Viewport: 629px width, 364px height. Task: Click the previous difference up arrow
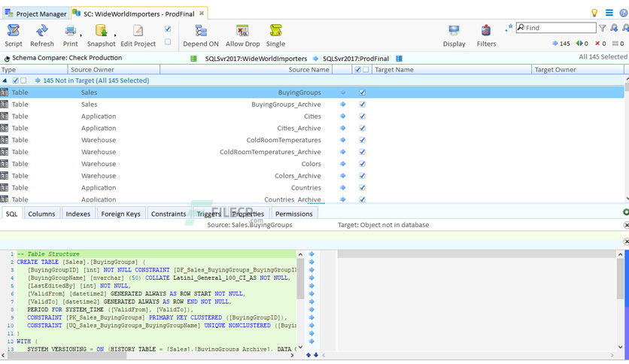click(308, 355)
